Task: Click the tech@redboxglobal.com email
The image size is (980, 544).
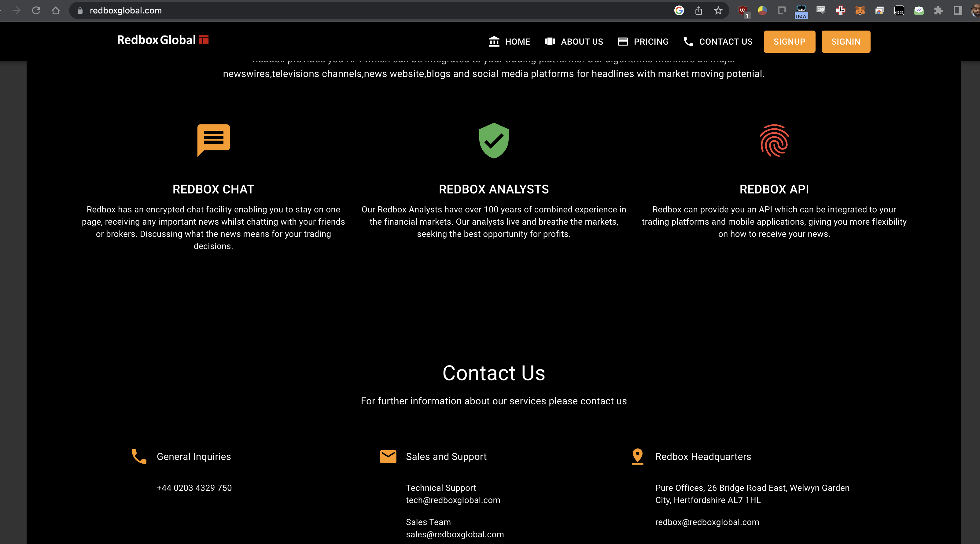Action: 453,500
